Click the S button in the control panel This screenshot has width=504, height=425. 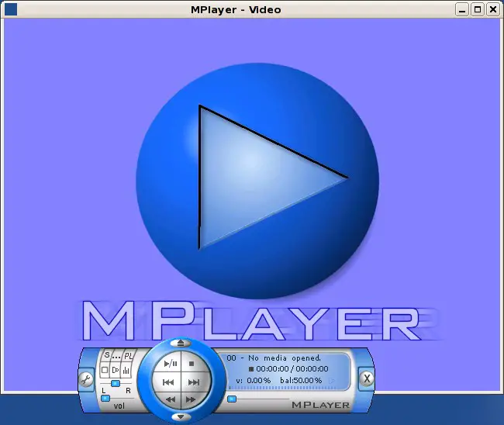(107, 356)
